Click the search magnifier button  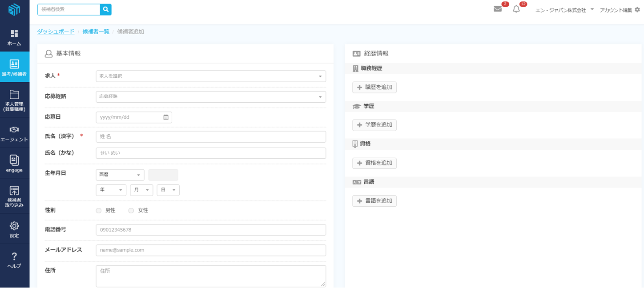tap(106, 9)
